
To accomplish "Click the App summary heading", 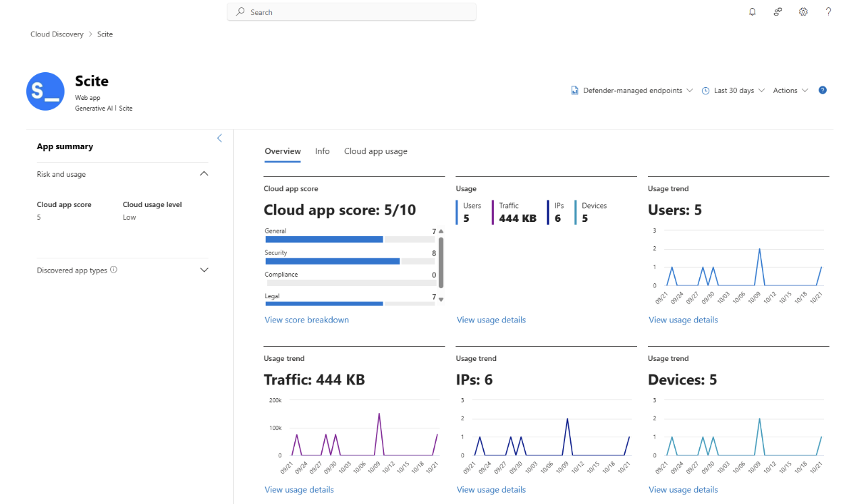I will tap(65, 146).
